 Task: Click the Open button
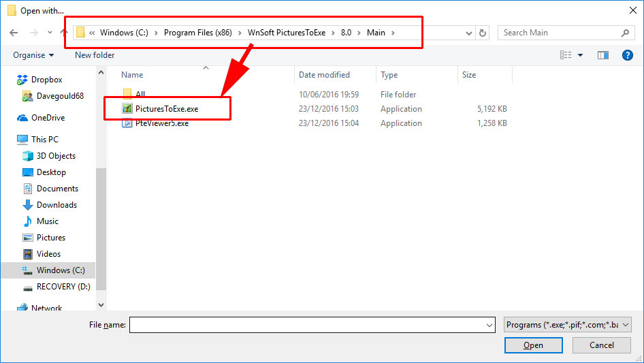click(x=533, y=345)
